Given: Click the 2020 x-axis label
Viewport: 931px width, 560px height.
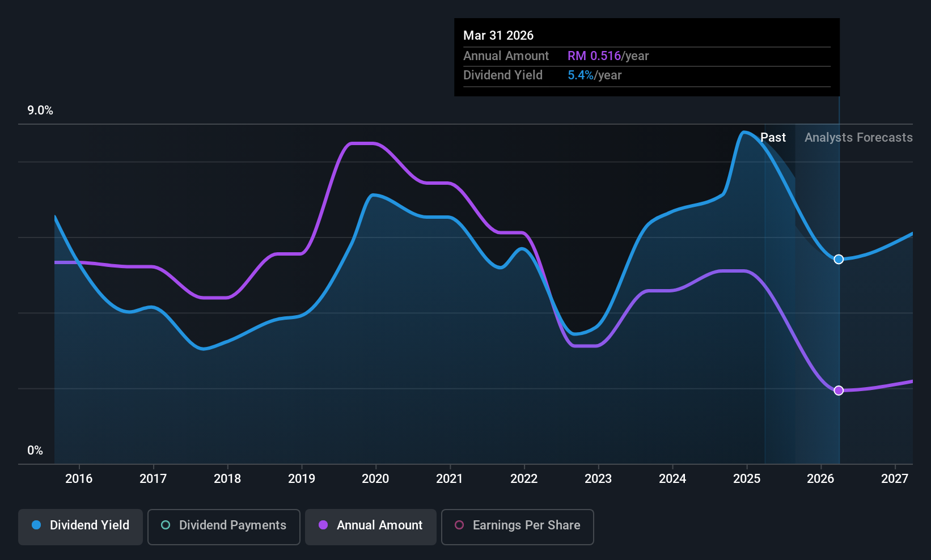Looking at the screenshot, I should click(375, 479).
